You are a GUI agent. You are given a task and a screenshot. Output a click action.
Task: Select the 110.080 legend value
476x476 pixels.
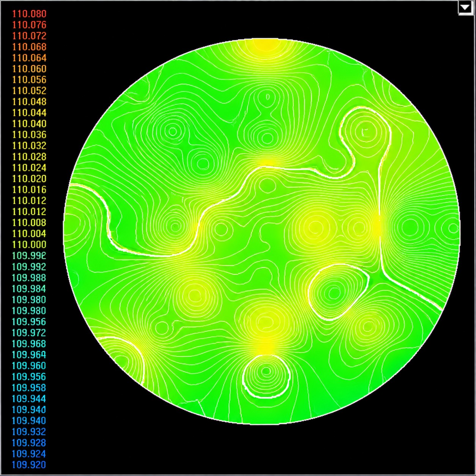29,14
